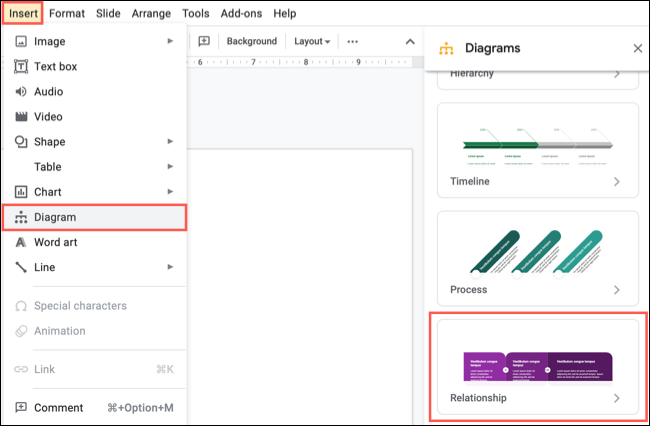Screen dimensions: 650x426
Task: Open more toolbar options (three dots)
Action: 352,41
